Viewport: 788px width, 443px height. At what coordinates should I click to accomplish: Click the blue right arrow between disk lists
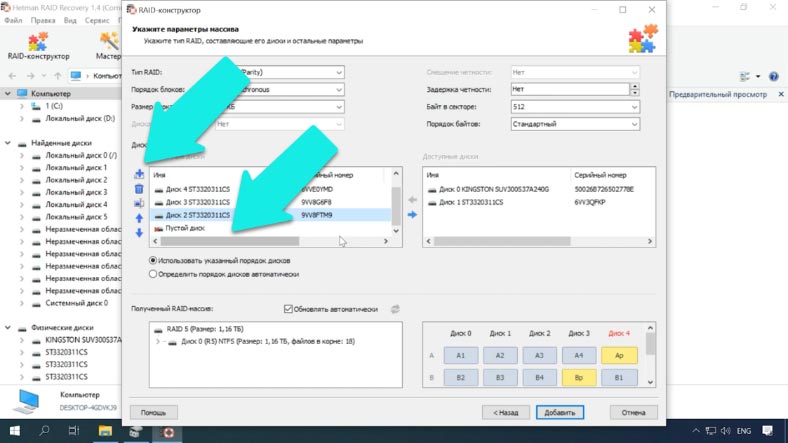(x=411, y=215)
